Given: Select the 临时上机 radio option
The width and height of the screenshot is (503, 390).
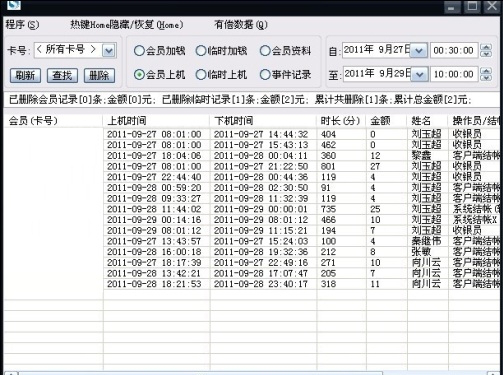Looking at the screenshot, I should point(221,75).
